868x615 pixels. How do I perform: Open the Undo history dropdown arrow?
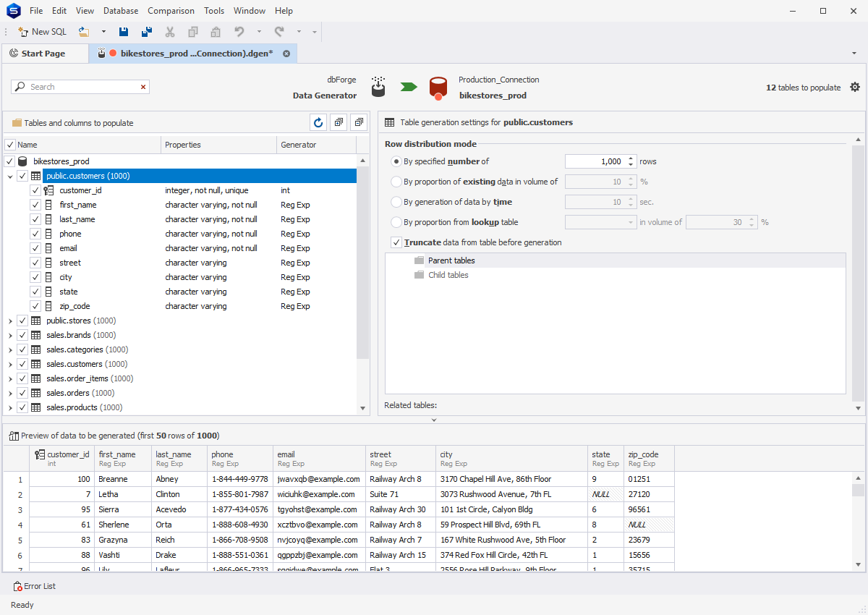(x=259, y=32)
